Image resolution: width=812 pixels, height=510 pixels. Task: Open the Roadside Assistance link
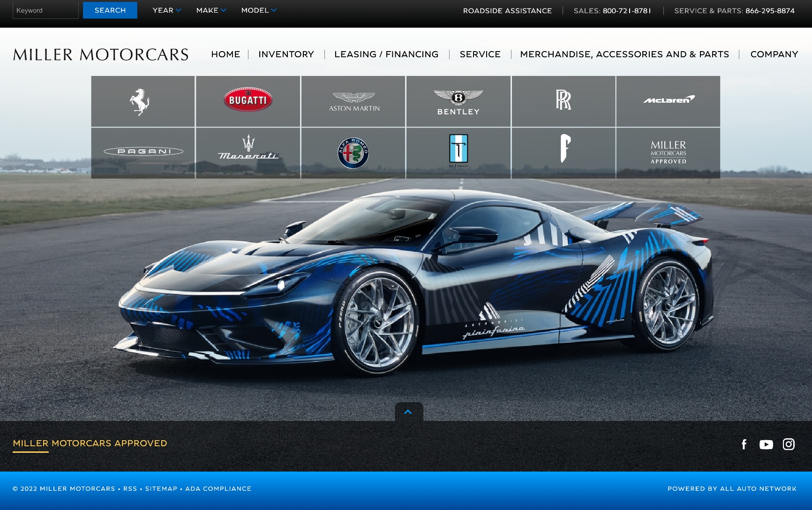(x=507, y=11)
